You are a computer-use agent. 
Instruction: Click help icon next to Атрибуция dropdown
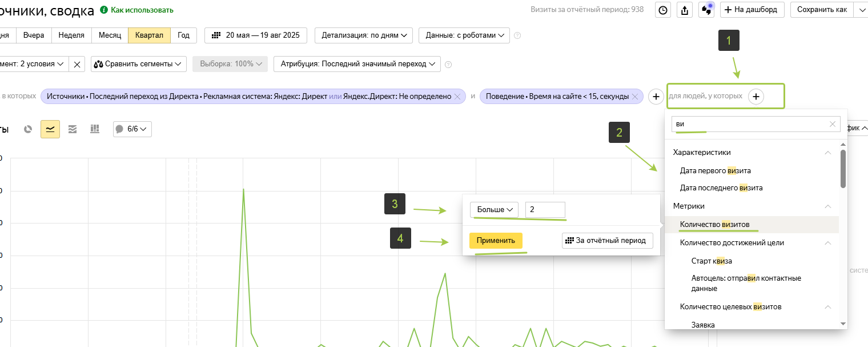pos(448,64)
